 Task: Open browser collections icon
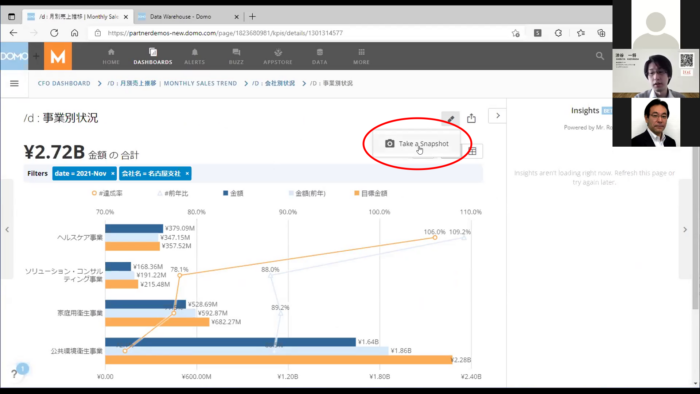coord(601,33)
